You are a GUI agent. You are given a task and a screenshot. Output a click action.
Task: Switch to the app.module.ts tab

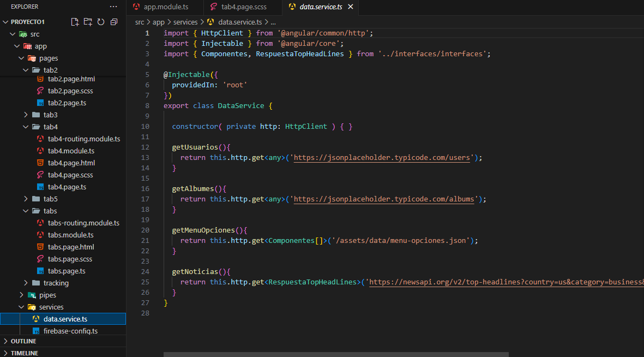[165, 7]
